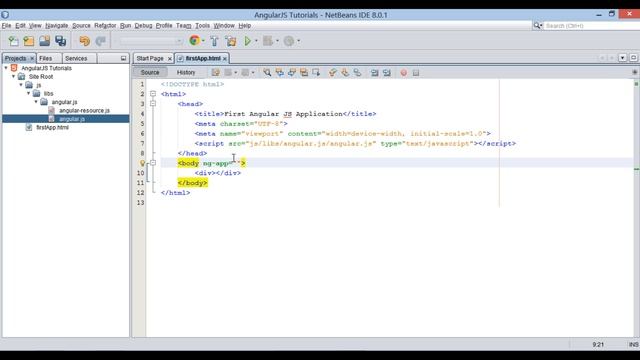Toggle Bookmark icon in editor toolbar
The image size is (640, 360).
[x=358, y=73]
